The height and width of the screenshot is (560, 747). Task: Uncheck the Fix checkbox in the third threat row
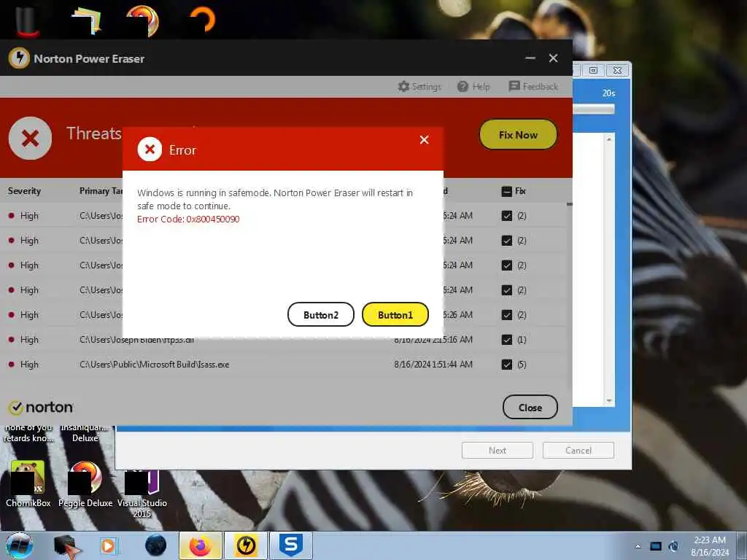[x=506, y=265]
